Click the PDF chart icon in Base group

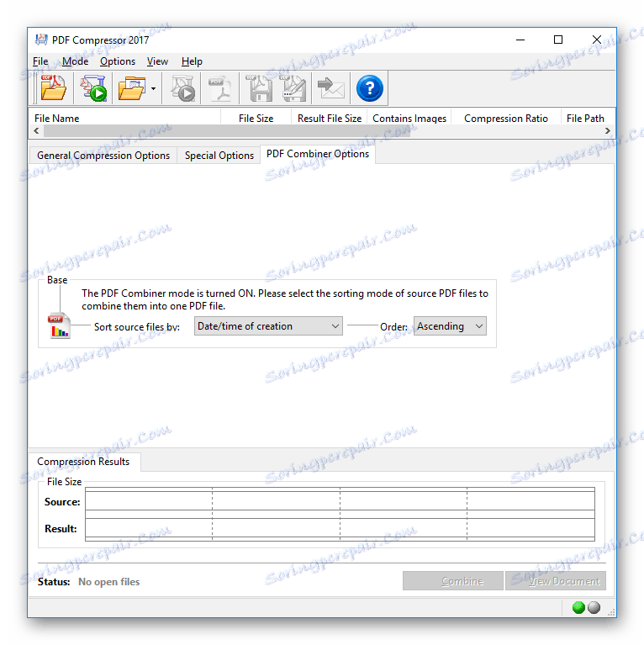point(60,326)
